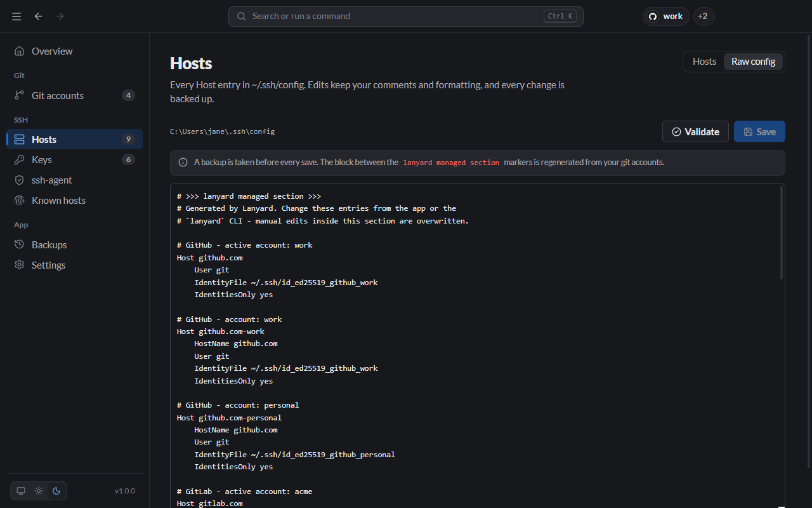The image size is (812, 508).
Task: Click the checkmark icon on the Validate button
Action: coord(676,132)
